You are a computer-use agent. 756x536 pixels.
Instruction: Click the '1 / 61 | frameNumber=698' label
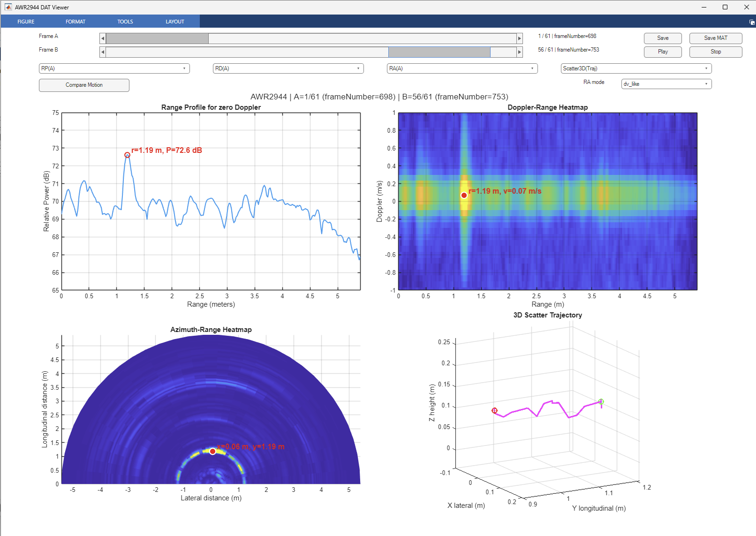pyautogui.click(x=567, y=36)
